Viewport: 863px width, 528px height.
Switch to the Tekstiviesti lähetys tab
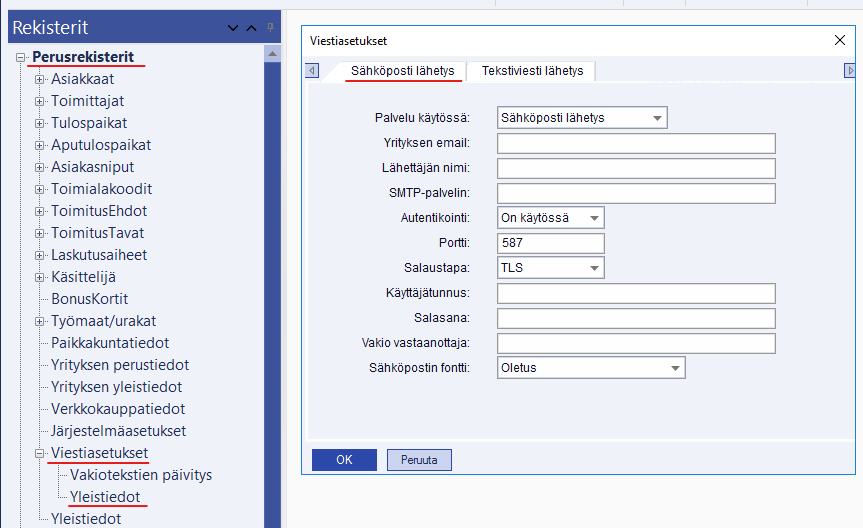point(532,71)
